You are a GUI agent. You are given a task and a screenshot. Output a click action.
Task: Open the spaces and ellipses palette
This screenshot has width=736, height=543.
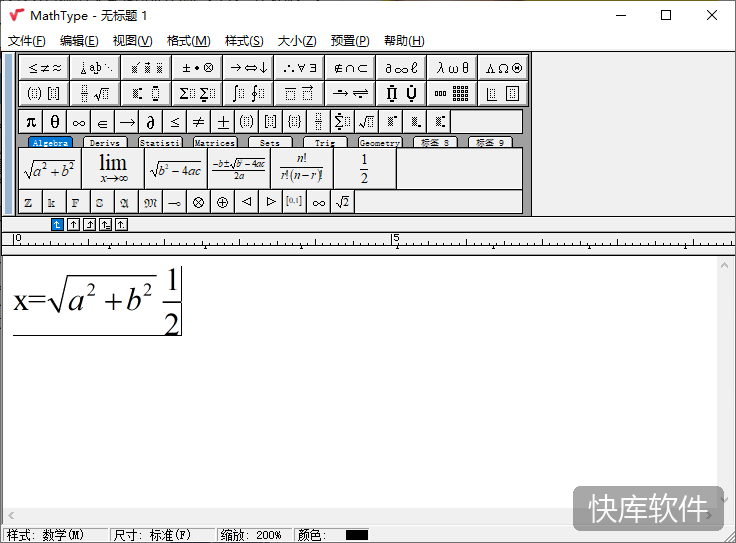click(x=96, y=68)
